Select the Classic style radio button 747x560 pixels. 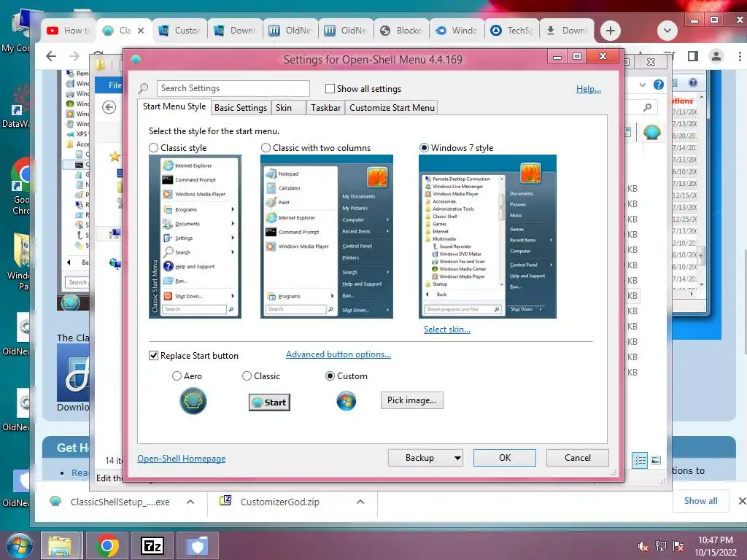[153, 147]
